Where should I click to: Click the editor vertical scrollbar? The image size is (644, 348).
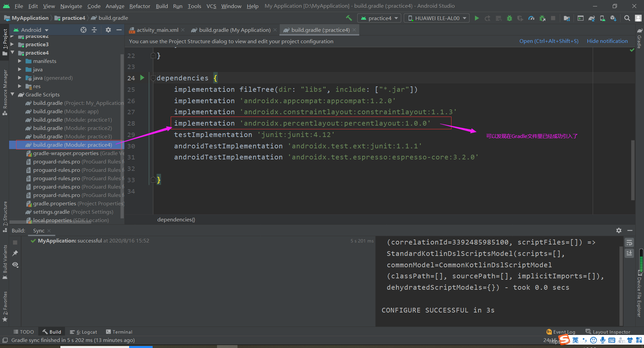tap(633, 170)
